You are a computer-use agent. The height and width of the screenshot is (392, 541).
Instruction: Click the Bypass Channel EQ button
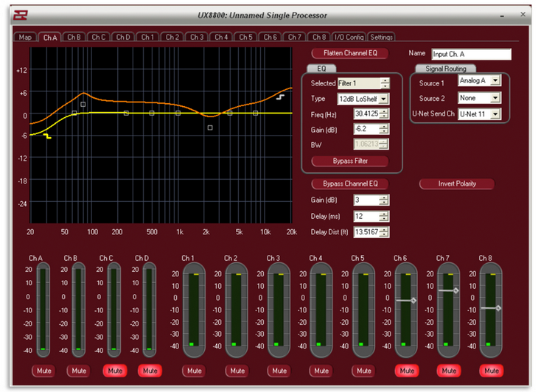(350, 183)
